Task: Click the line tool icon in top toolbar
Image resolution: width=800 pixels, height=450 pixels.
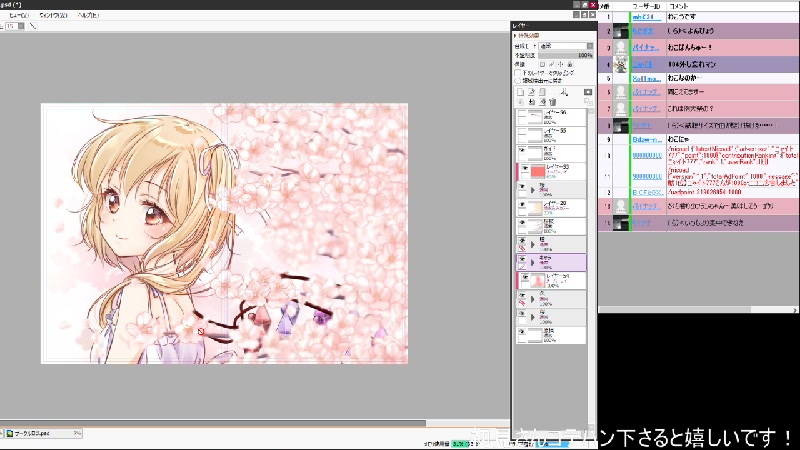Action: (x=33, y=26)
